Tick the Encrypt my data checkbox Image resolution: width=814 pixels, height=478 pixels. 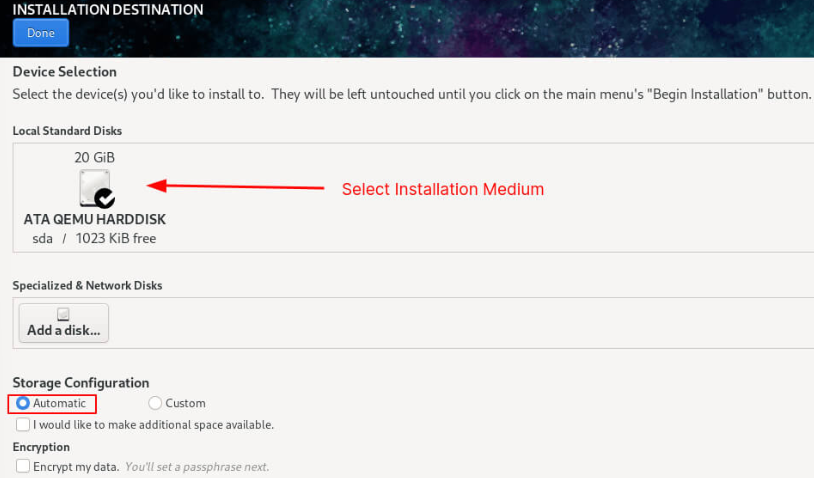tap(23, 466)
